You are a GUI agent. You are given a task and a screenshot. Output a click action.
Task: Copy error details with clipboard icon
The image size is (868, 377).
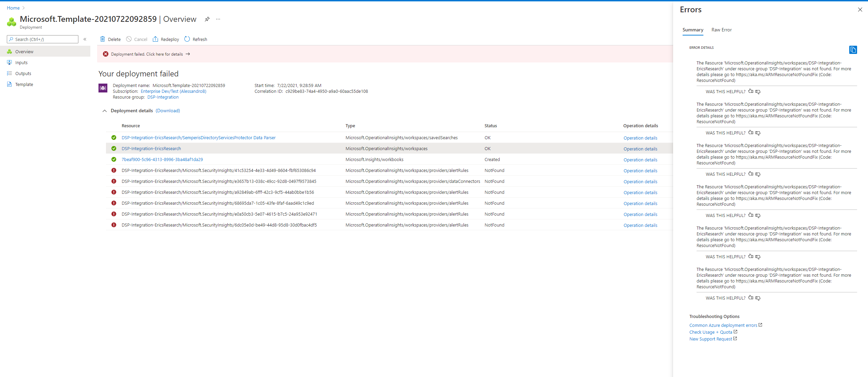(x=853, y=50)
